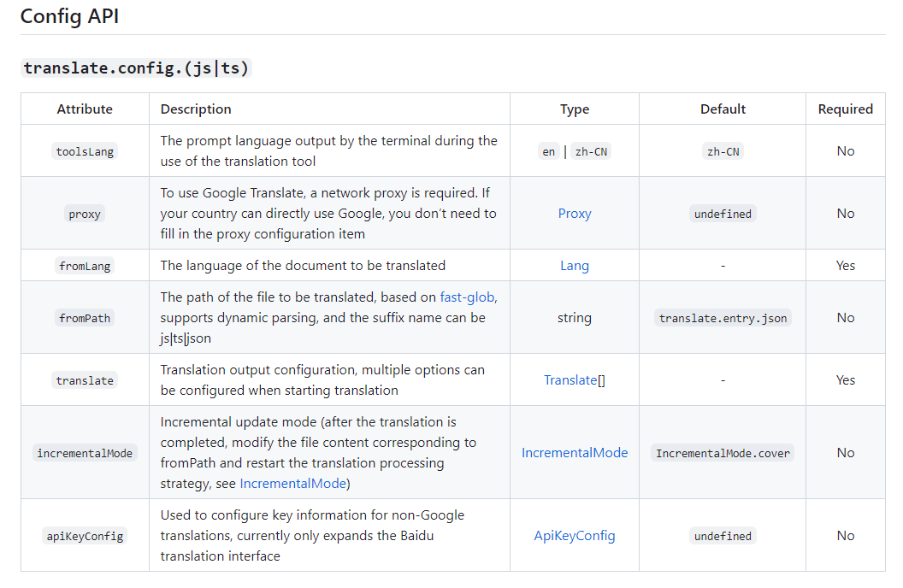
Task: Open the IncrementalMode link in Type column
Action: coord(574,453)
